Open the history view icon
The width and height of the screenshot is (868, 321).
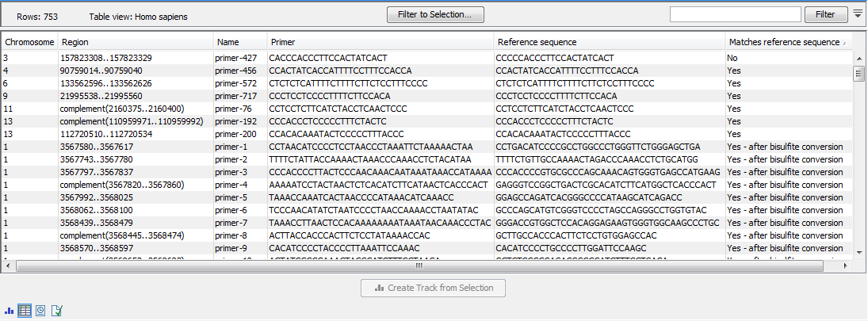pyautogui.click(x=40, y=311)
